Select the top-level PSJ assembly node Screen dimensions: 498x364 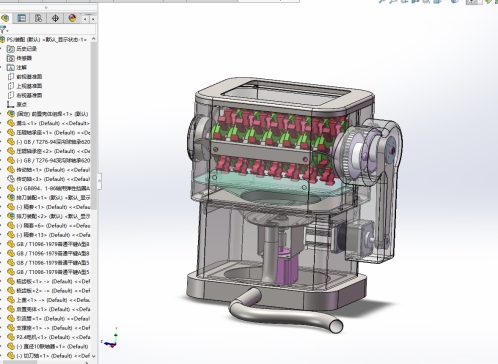pos(45,39)
